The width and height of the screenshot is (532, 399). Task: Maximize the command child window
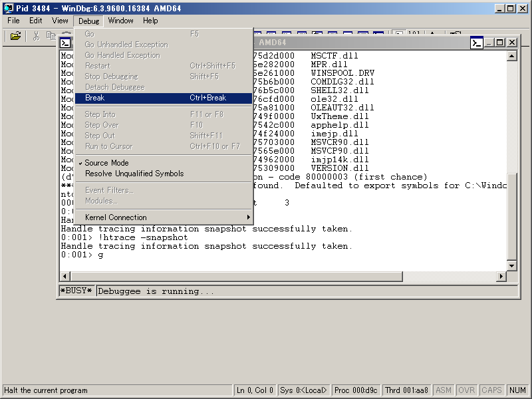pos(500,43)
